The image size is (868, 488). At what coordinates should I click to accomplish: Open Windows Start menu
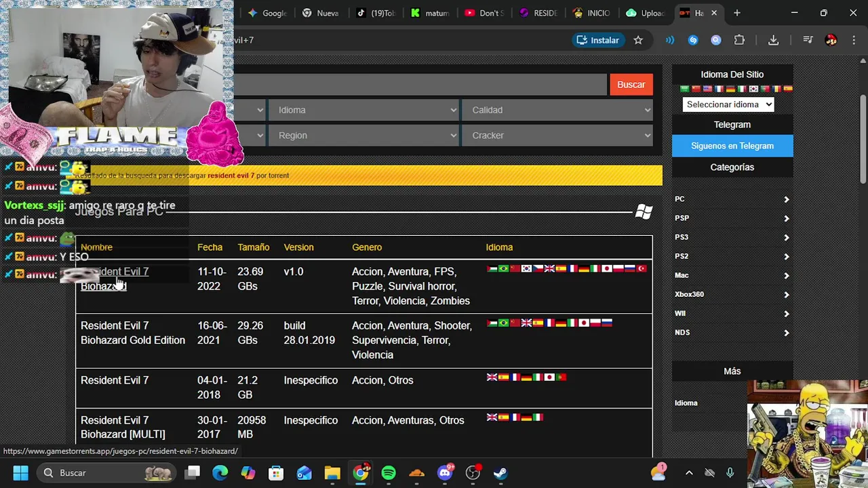tap(20, 472)
